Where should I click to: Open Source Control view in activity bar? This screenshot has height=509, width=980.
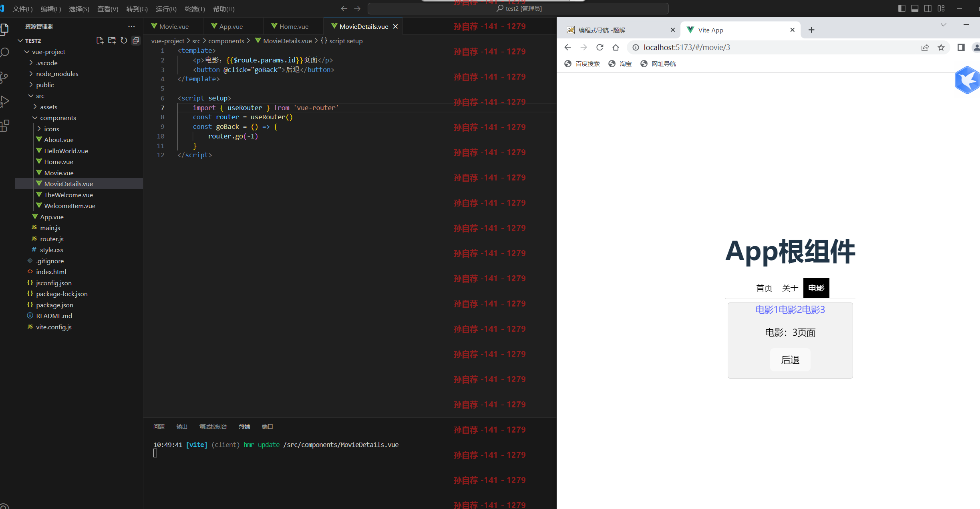[4, 77]
